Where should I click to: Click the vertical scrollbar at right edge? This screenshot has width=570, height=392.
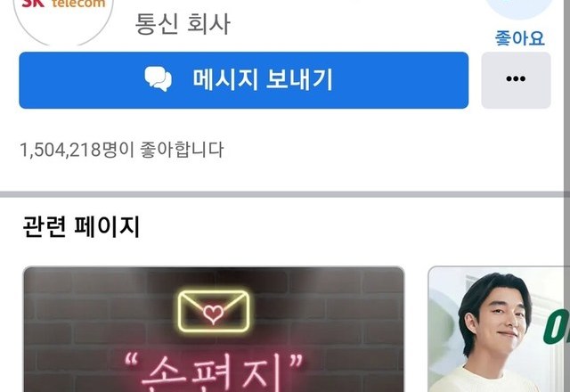[x=567, y=196]
